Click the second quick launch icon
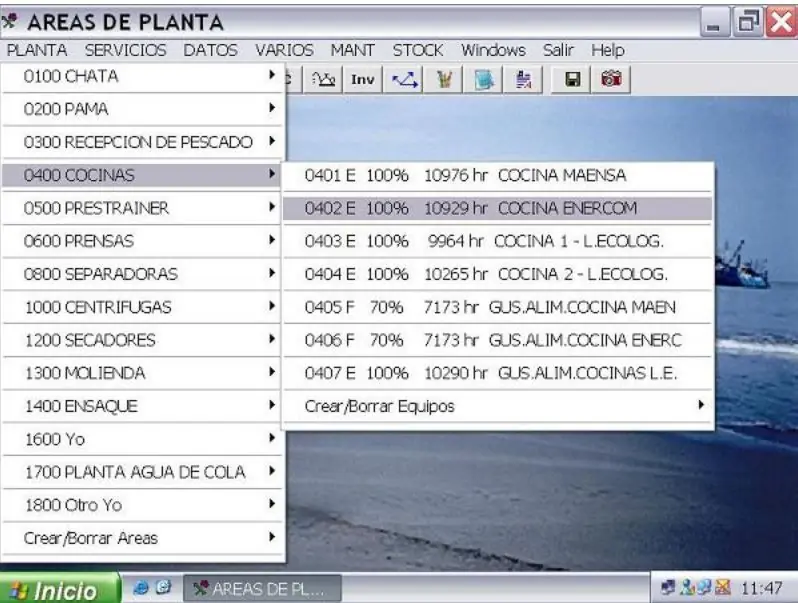The image size is (798, 603). coord(163,588)
